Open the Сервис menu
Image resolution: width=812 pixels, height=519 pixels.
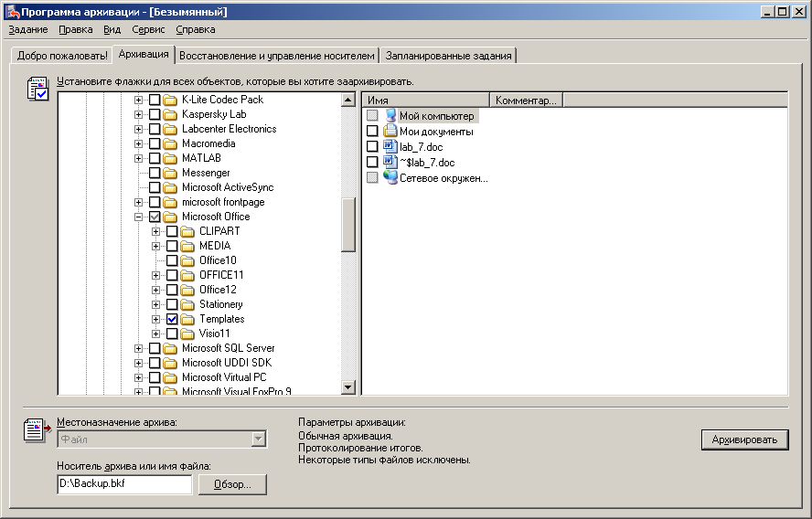coord(148,29)
